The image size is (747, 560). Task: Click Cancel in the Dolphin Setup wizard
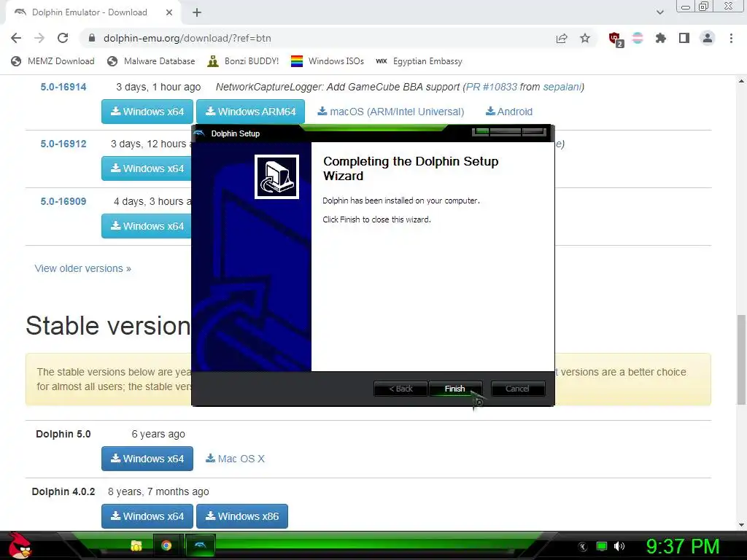[x=517, y=389]
